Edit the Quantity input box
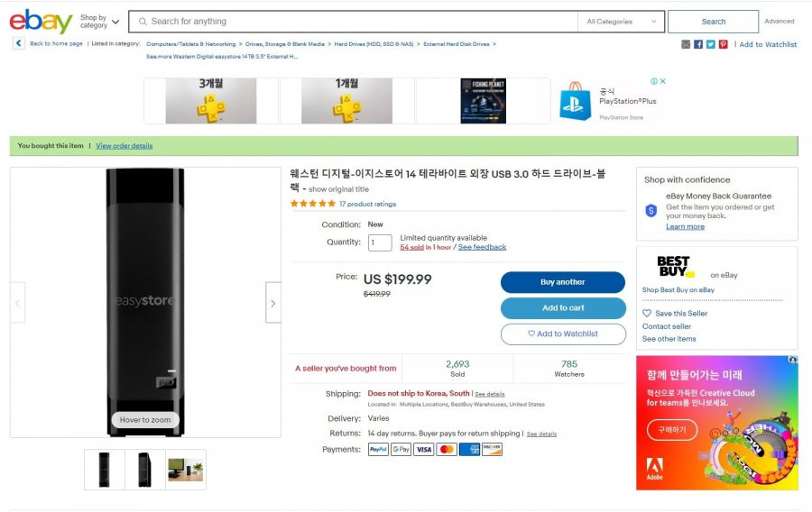 (x=380, y=242)
